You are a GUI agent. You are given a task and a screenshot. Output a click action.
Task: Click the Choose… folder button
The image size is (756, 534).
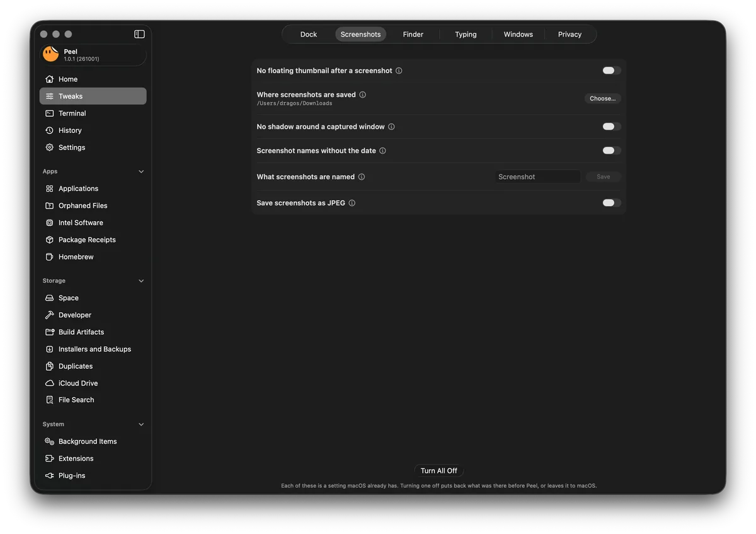tap(603, 98)
